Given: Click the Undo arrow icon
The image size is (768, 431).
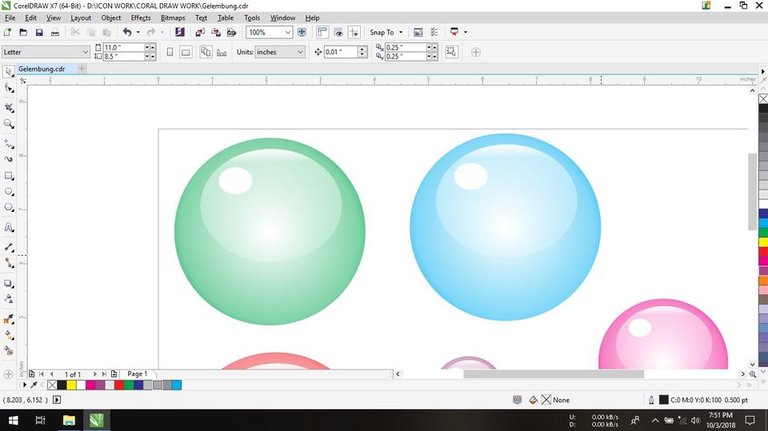Looking at the screenshot, I should tap(129, 32).
